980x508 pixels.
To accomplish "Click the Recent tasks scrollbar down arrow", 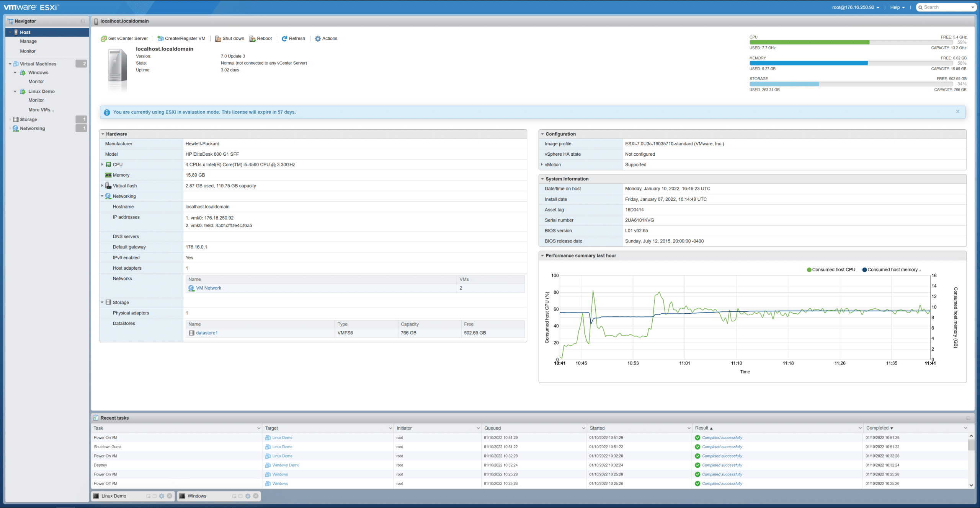I will point(971,485).
